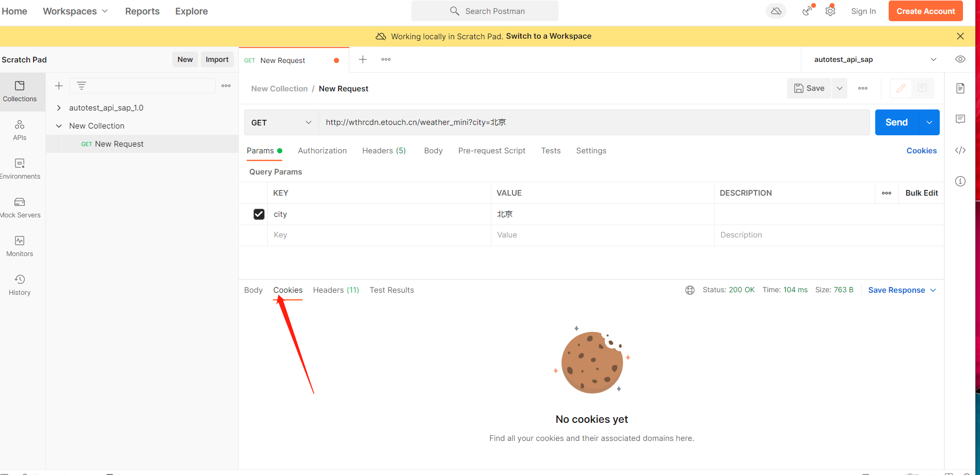Switch to the Tests tab
Image resolution: width=980 pixels, height=475 pixels.
pyautogui.click(x=551, y=151)
